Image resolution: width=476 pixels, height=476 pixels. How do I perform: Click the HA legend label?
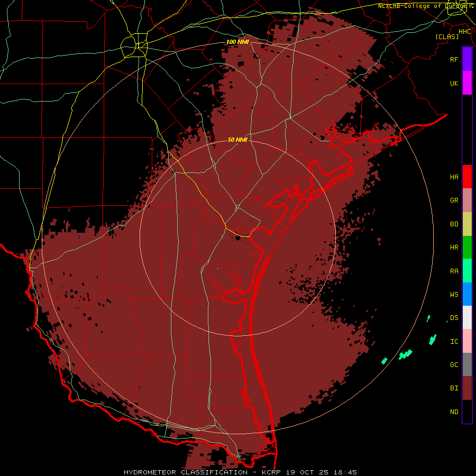click(x=454, y=177)
